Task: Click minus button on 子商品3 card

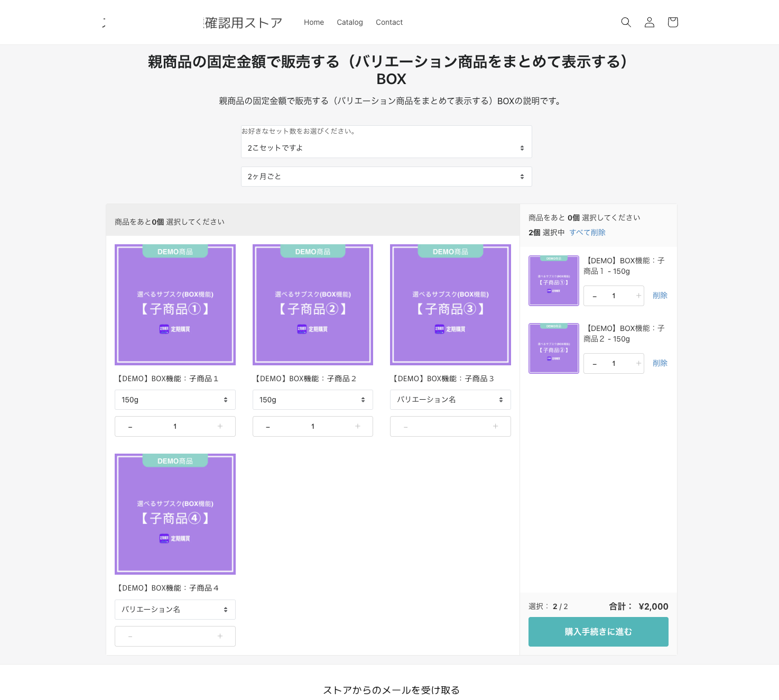Action: [406, 426]
